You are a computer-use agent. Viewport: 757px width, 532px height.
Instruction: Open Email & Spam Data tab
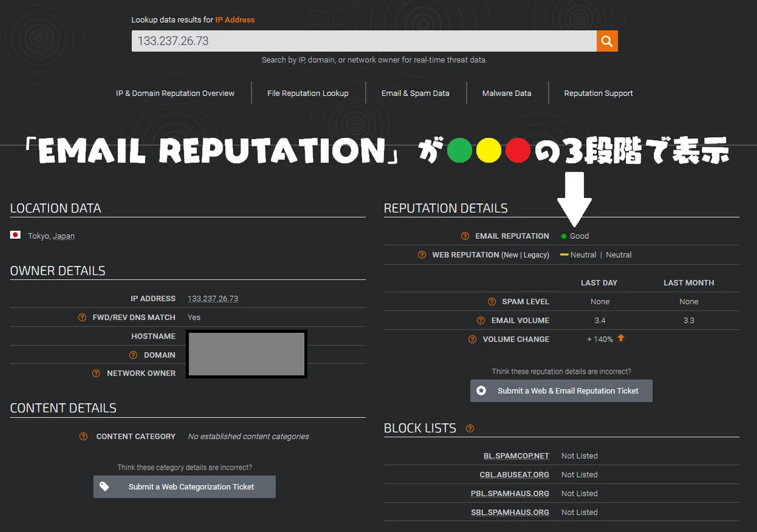[x=415, y=93]
